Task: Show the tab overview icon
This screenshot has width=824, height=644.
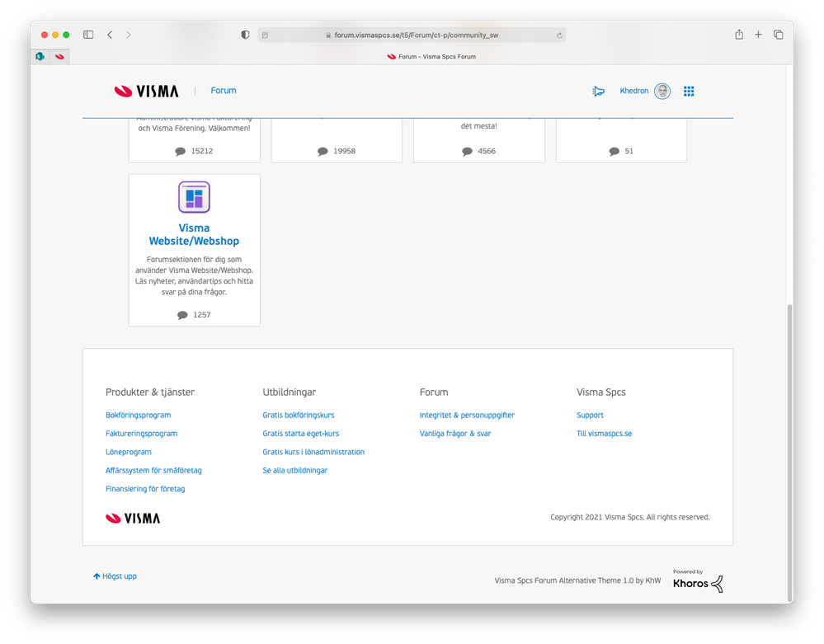Action: click(x=779, y=35)
